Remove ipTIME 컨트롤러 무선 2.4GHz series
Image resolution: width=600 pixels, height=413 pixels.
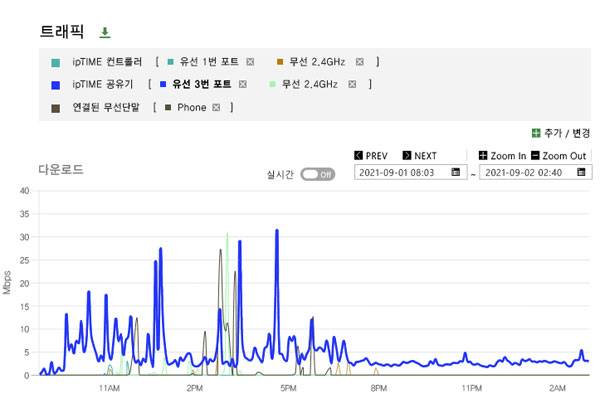(x=359, y=62)
